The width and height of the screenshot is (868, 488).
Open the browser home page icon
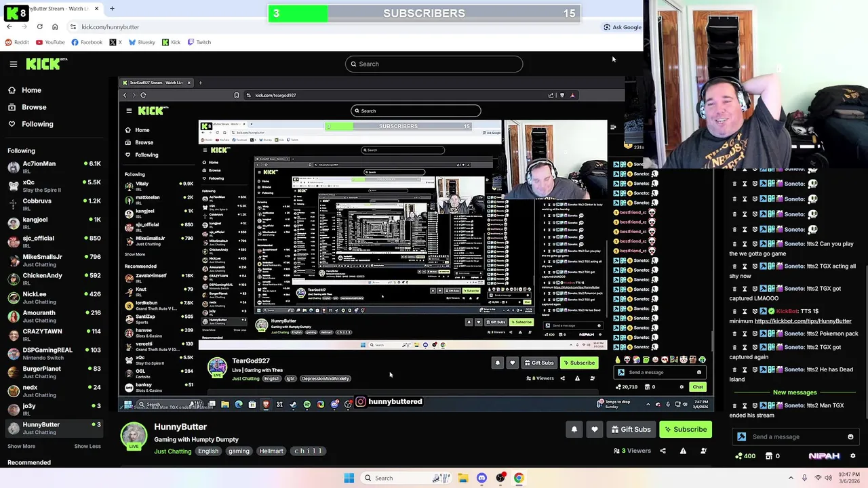55,27
